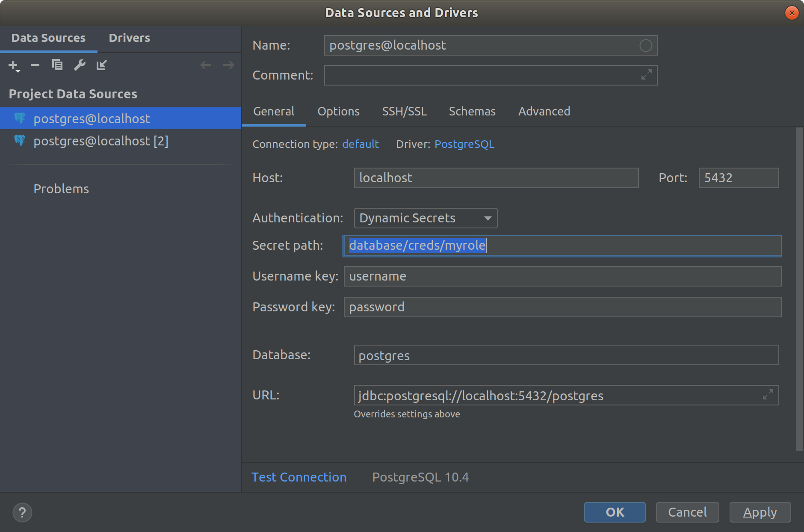Open the PostgreSQL driver link
804x532 pixels.
pyautogui.click(x=464, y=144)
